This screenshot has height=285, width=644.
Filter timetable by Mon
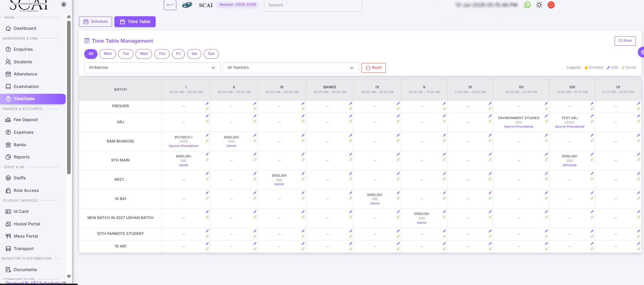pyautogui.click(x=108, y=54)
